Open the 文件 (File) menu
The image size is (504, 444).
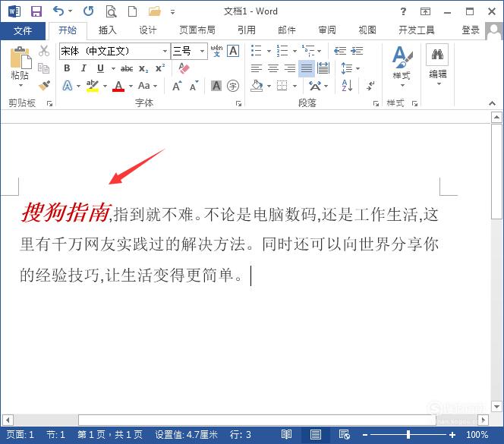tap(23, 31)
